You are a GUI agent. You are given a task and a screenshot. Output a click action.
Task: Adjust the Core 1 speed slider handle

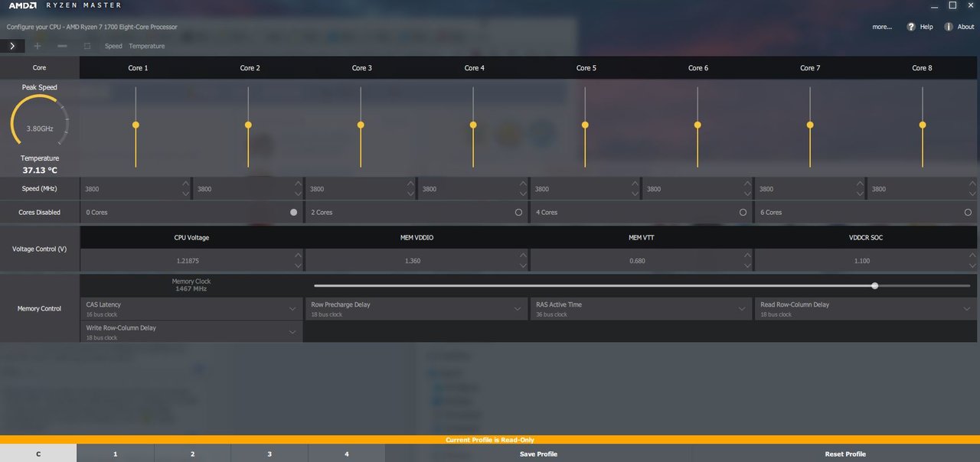136,125
